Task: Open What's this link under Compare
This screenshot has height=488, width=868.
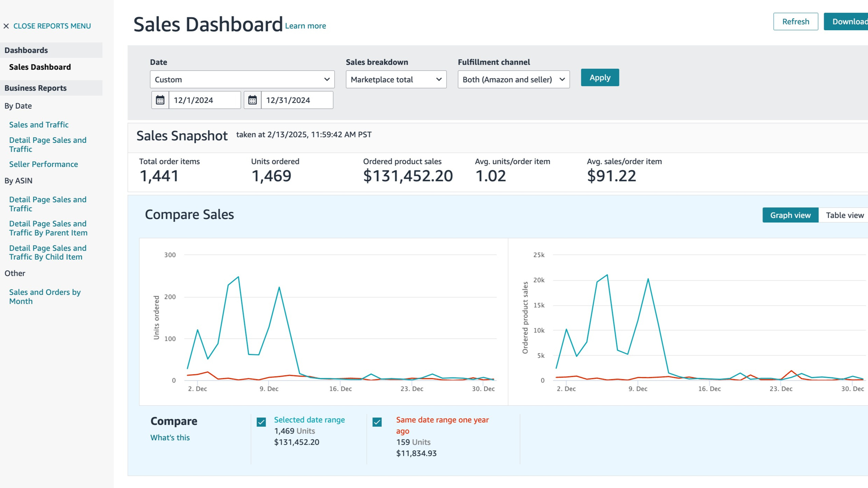Action: (x=170, y=438)
